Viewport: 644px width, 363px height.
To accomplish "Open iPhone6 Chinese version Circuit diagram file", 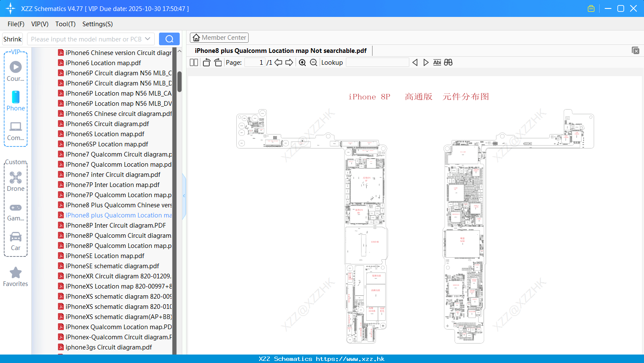I will 115,53.
